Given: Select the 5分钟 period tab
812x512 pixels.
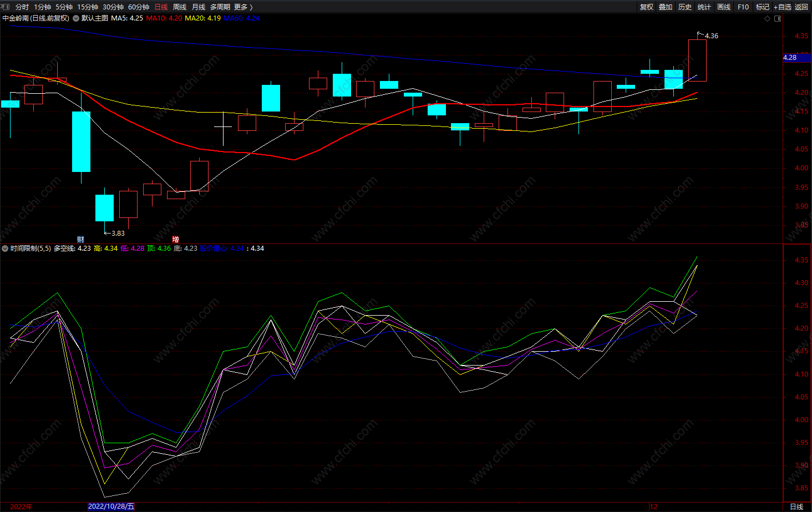Looking at the screenshot, I should coord(64,7).
